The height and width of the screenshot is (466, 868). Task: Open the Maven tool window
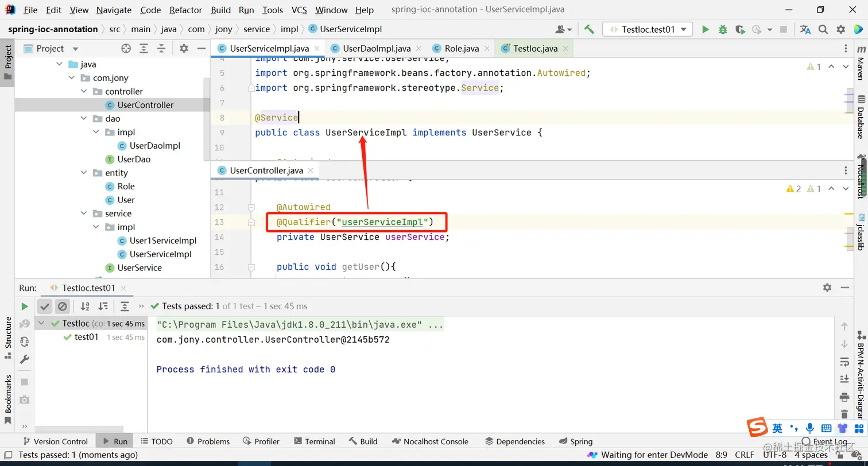tap(861, 64)
